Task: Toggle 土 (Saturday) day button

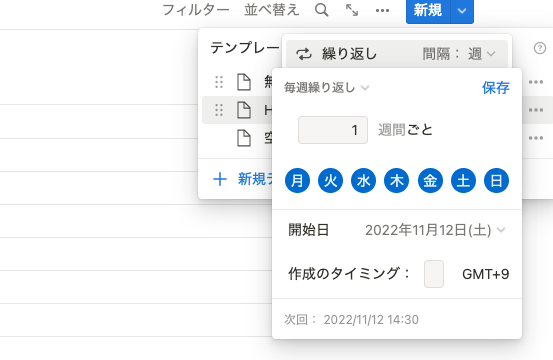Action: (x=463, y=181)
